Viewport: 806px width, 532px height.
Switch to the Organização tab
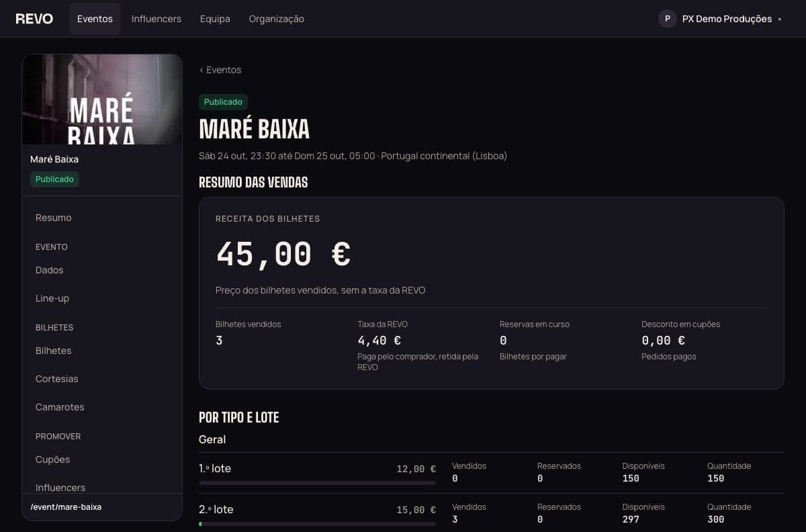click(x=277, y=19)
